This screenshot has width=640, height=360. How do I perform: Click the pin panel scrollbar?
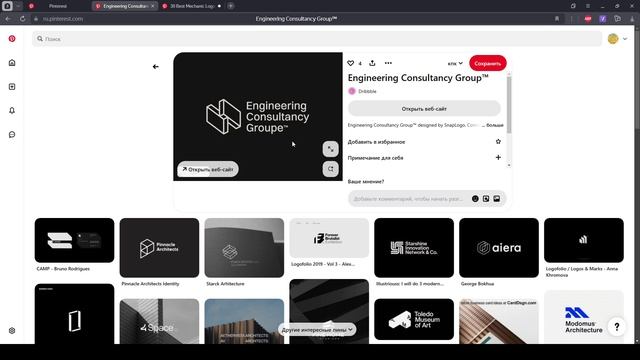[x=509, y=104]
